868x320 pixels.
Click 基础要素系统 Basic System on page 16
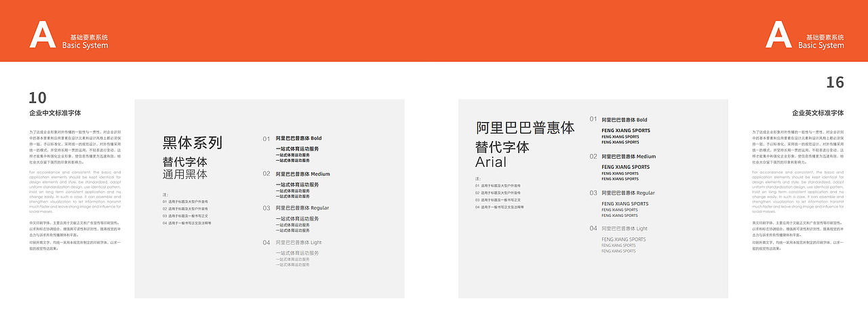point(821,41)
